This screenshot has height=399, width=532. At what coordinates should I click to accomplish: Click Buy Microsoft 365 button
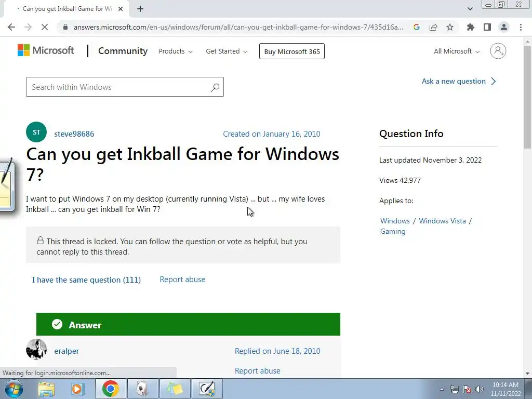[x=292, y=51]
